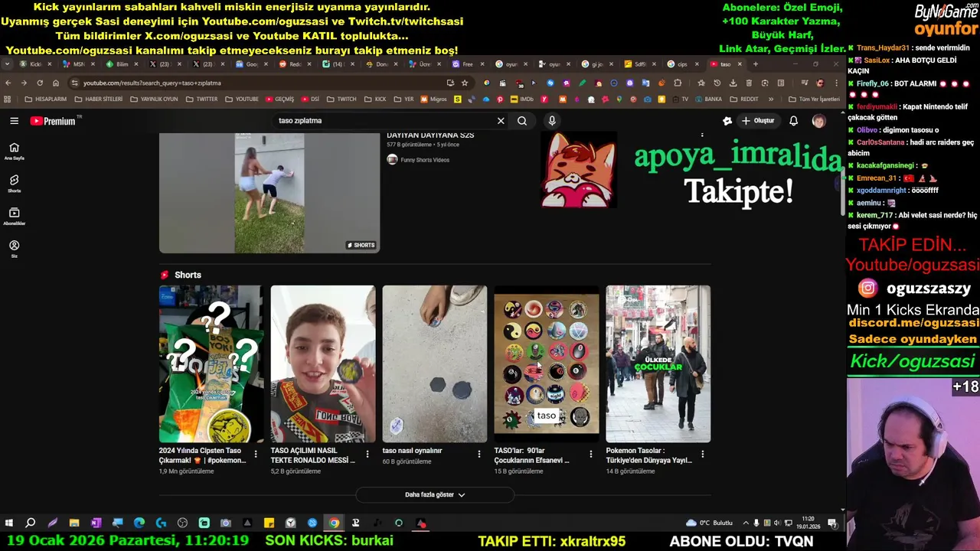The width and height of the screenshot is (980, 551).
Task: Go to Chrome home page button
Action: pos(55,83)
